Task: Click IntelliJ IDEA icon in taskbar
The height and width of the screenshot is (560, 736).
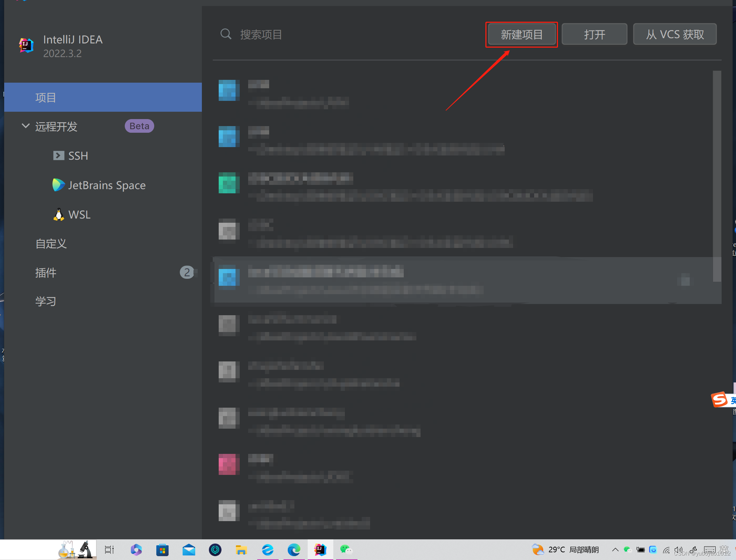Action: coord(320,549)
